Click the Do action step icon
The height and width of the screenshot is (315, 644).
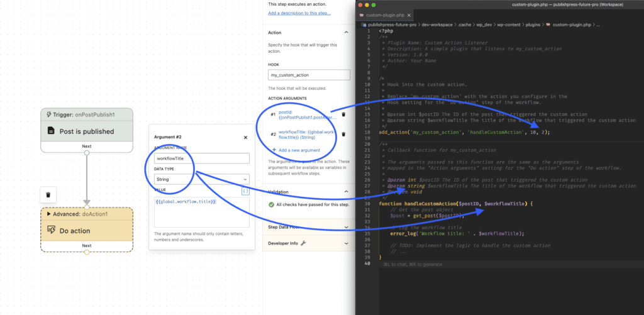click(x=52, y=231)
